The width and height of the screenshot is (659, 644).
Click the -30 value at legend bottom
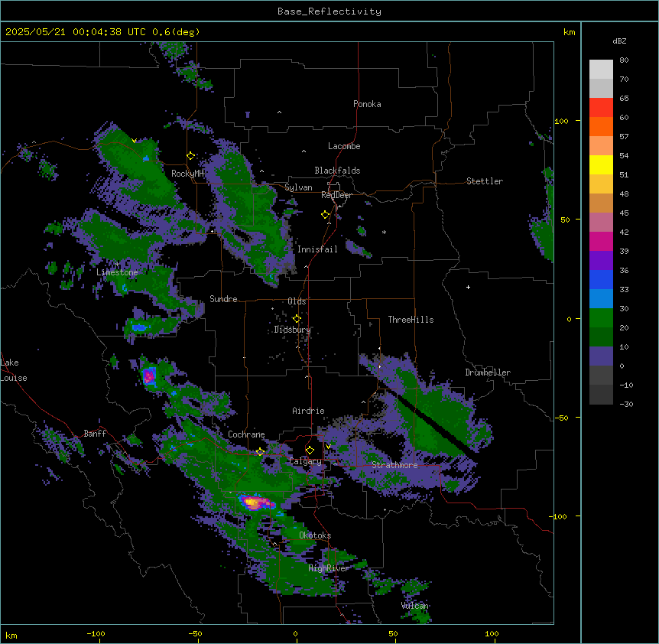pos(626,404)
